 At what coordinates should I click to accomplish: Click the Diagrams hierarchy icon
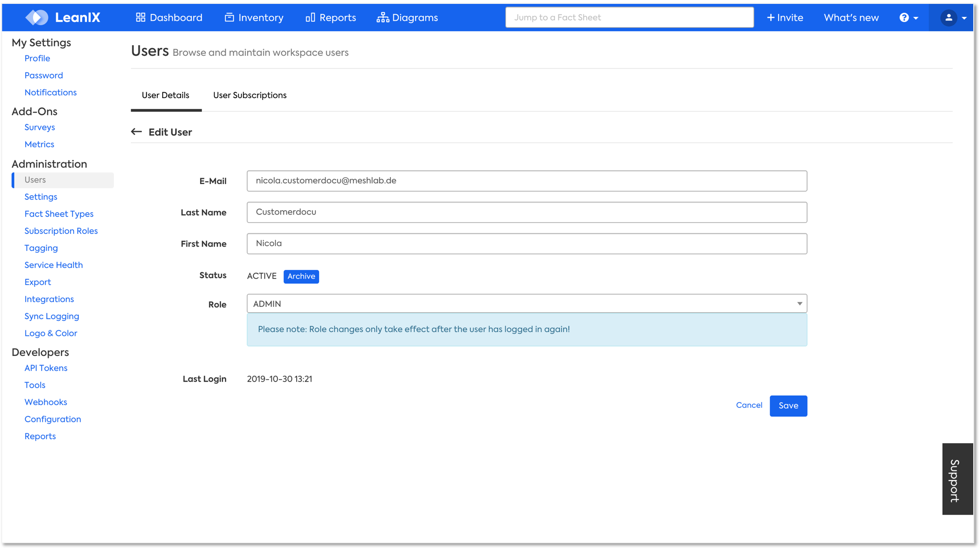383,17
